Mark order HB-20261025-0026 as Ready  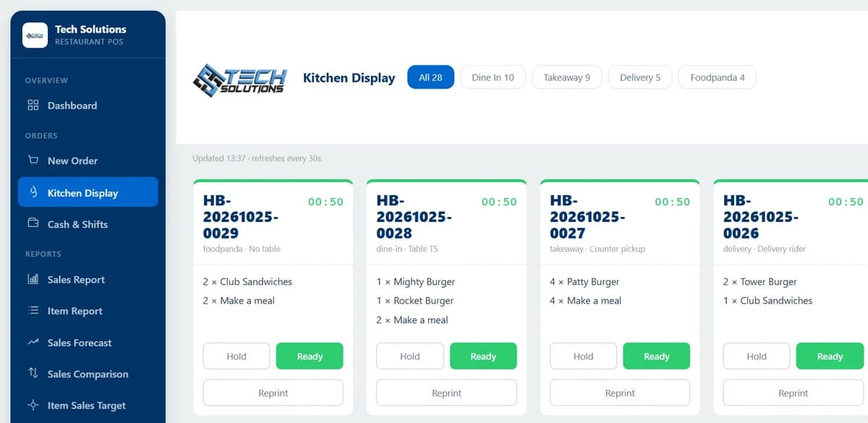pyautogui.click(x=830, y=356)
